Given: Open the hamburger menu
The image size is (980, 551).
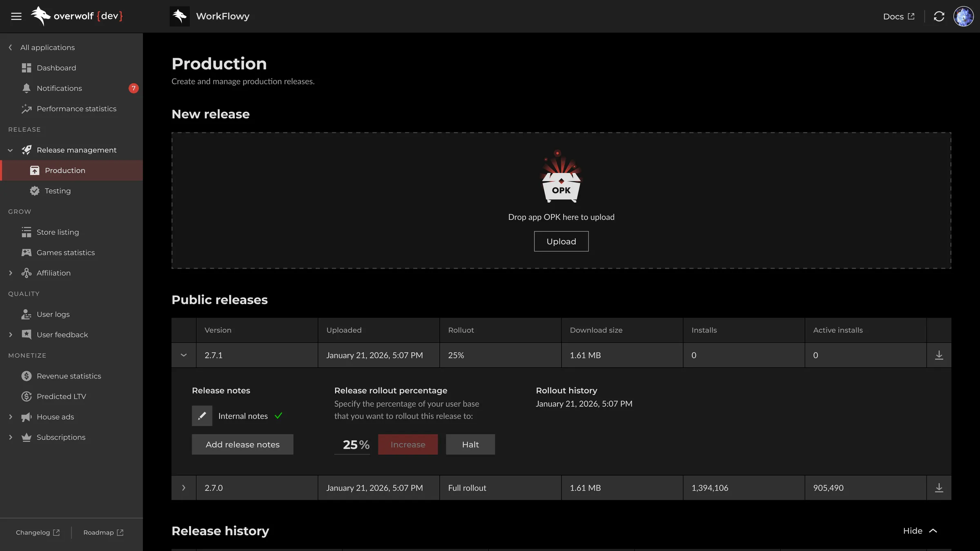Looking at the screenshot, I should [x=16, y=16].
